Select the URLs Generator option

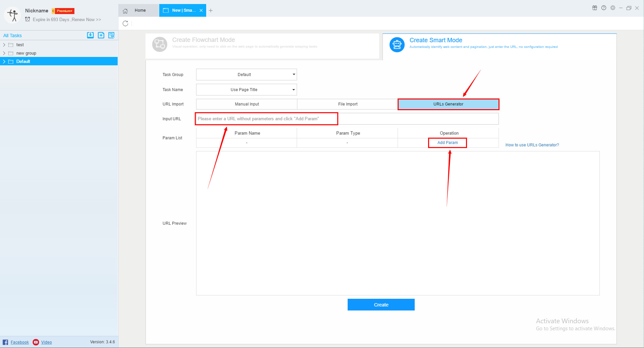click(448, 104)
